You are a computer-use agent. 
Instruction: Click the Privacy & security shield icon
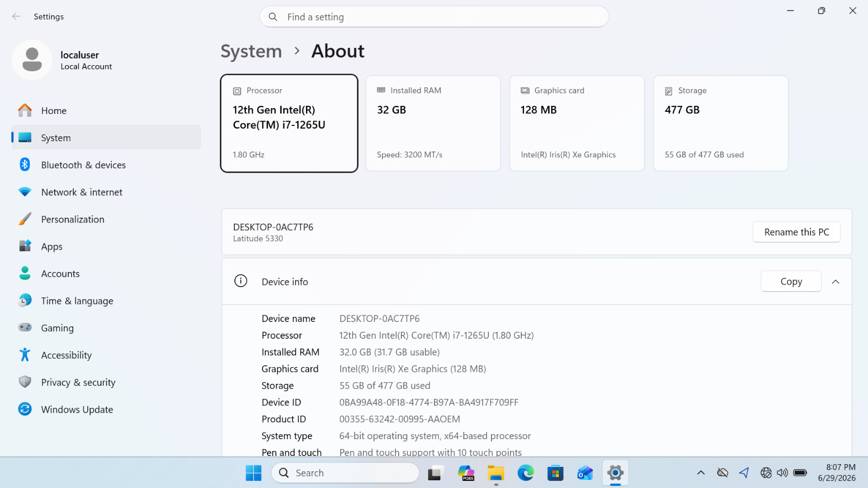click(x=25, y=382)
